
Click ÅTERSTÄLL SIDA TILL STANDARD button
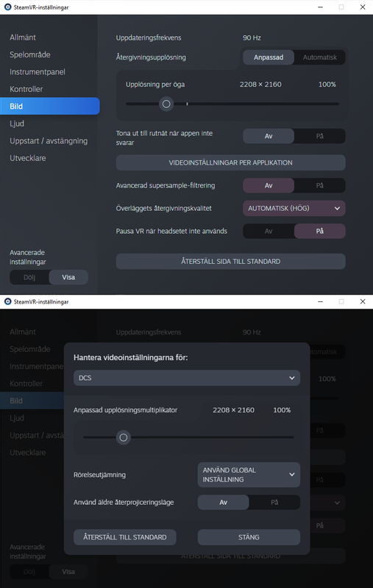point(230,262)
